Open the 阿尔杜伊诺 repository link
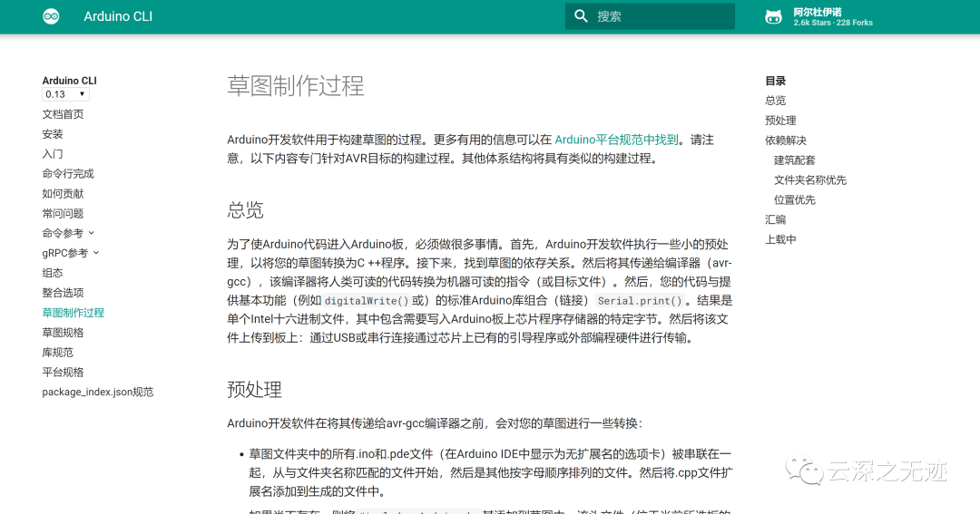Image resolution: width=980 pixels, height=514 pixels. (x=818, y=12)
